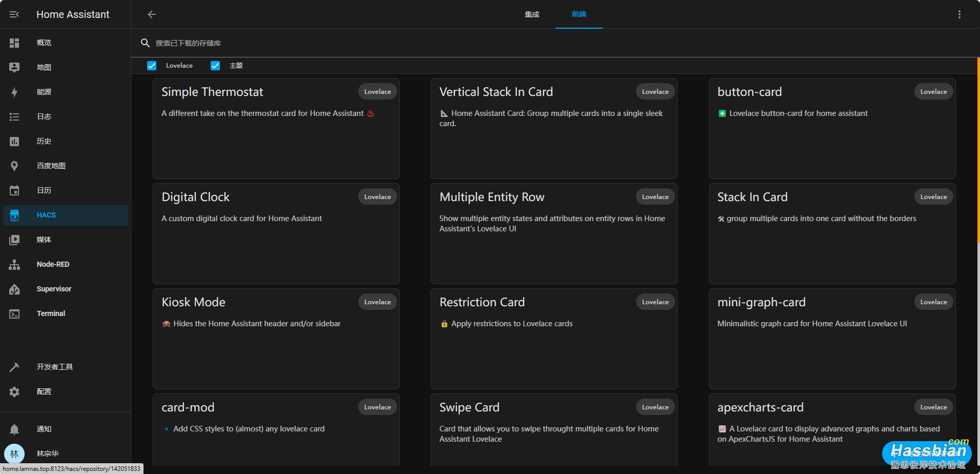Click Lovelace chip on Swipe Card

[x=656, y=407]
